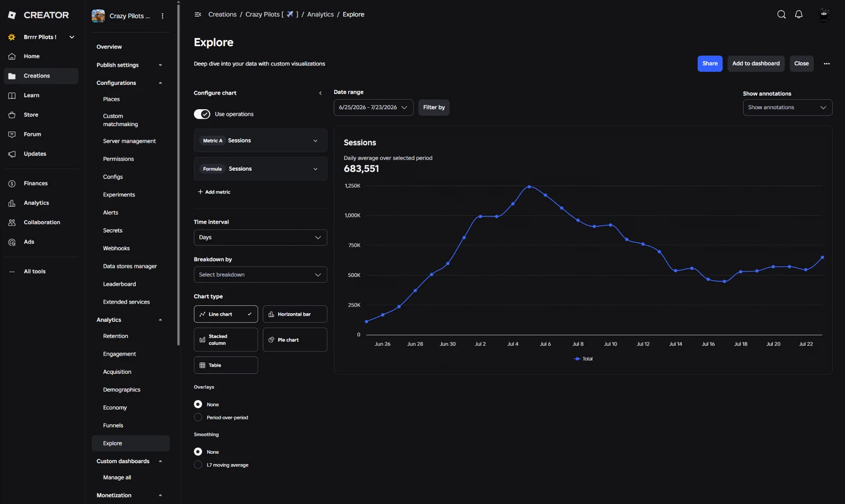Click the Store bag icon
Viewport: 845px width, 504px height.
click(12, 115)
